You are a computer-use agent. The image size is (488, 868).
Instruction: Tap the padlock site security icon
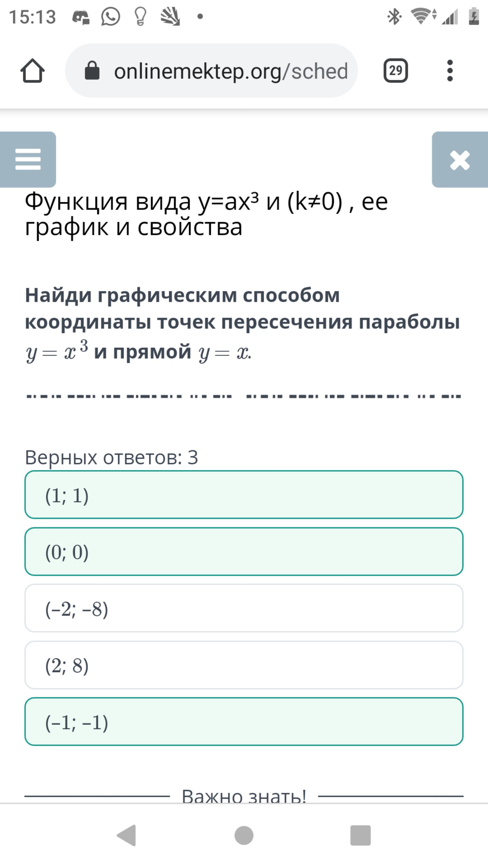click(92, 71)
